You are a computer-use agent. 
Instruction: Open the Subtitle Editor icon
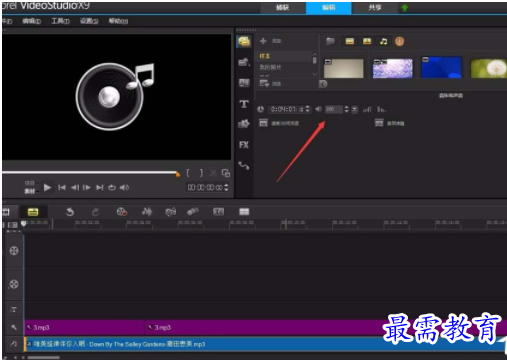pos(218,212)
